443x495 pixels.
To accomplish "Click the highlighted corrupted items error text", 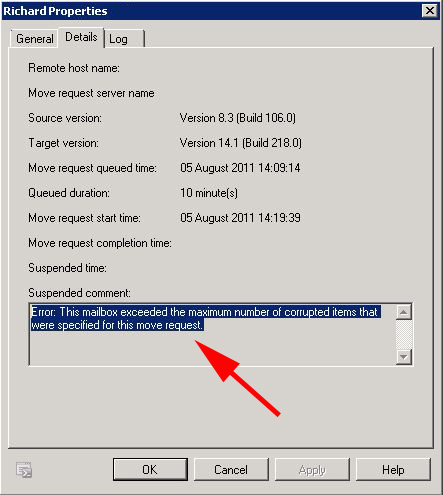I will [x=205, y=318].
